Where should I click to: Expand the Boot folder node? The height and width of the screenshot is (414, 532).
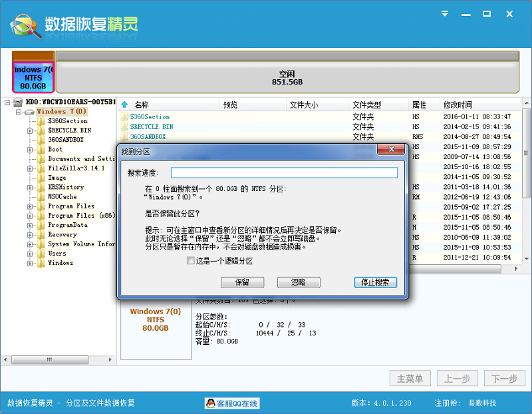[30, 150]
